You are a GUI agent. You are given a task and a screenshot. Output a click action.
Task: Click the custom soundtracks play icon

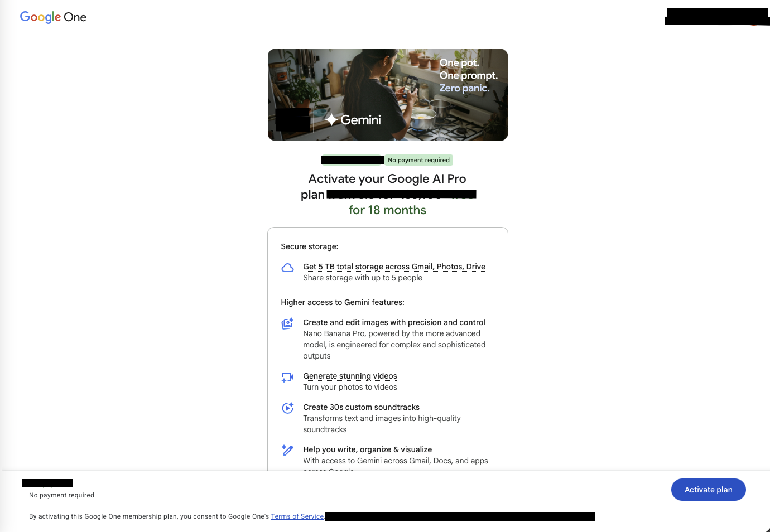[x=287, y=408]
